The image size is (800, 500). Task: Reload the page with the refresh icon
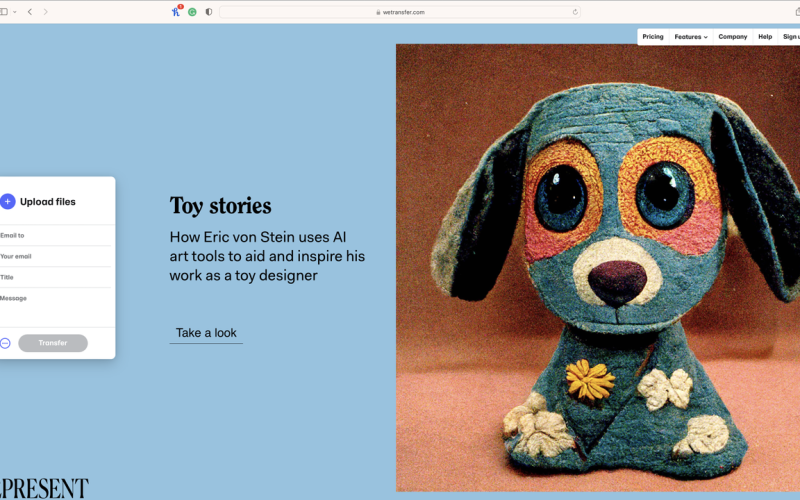(575, 12)
